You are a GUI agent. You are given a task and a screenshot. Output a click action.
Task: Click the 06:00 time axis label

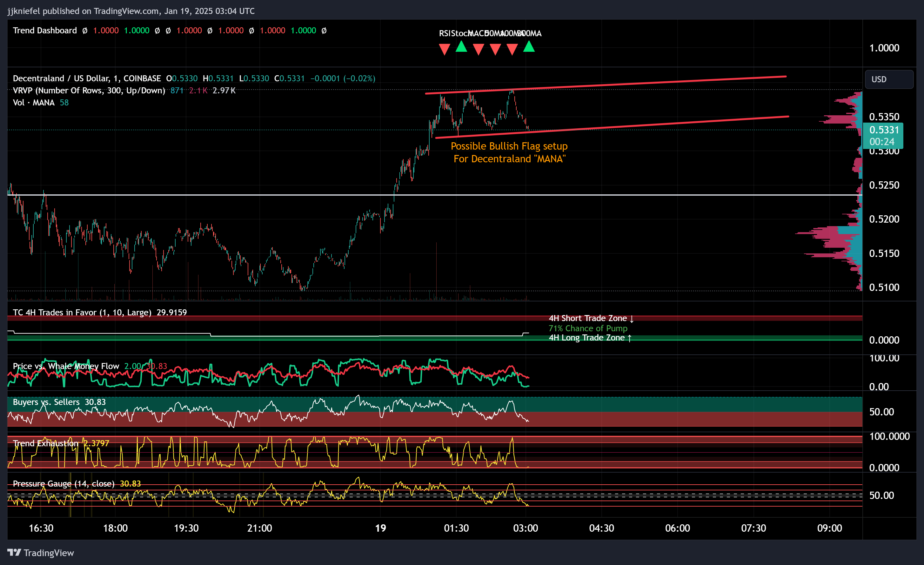click(677, 528)
